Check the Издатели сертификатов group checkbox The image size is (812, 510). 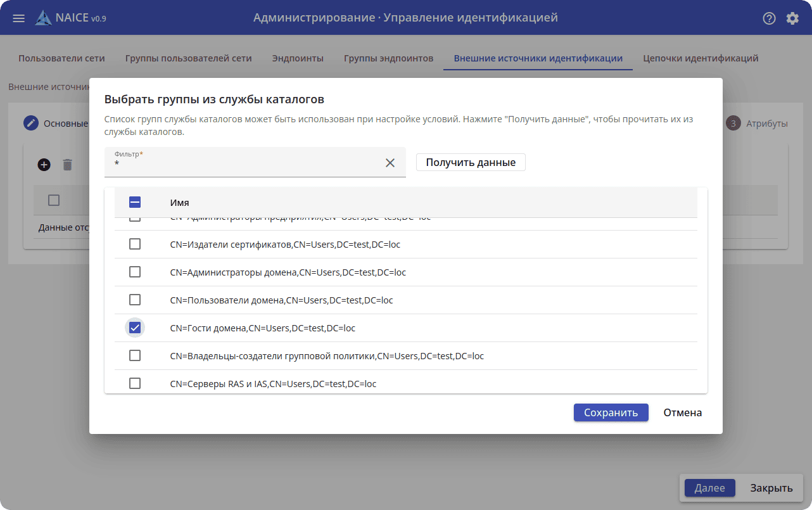pyautogui.click(x=135, y=245)
